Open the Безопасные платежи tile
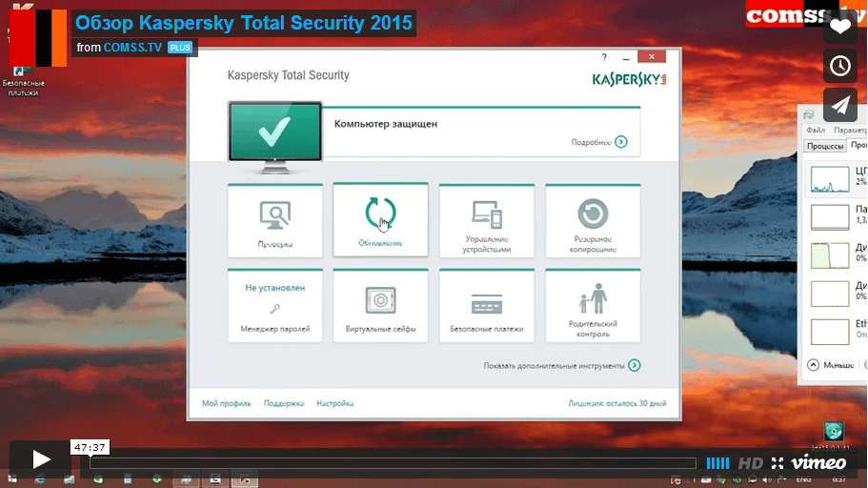This screenshot has width=868, height=488. point(487,305)
